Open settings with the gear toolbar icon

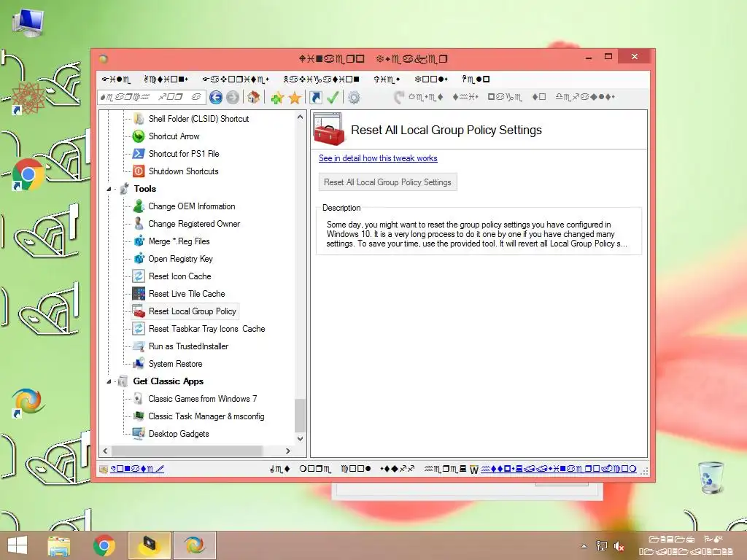click(x=354, y=98)
